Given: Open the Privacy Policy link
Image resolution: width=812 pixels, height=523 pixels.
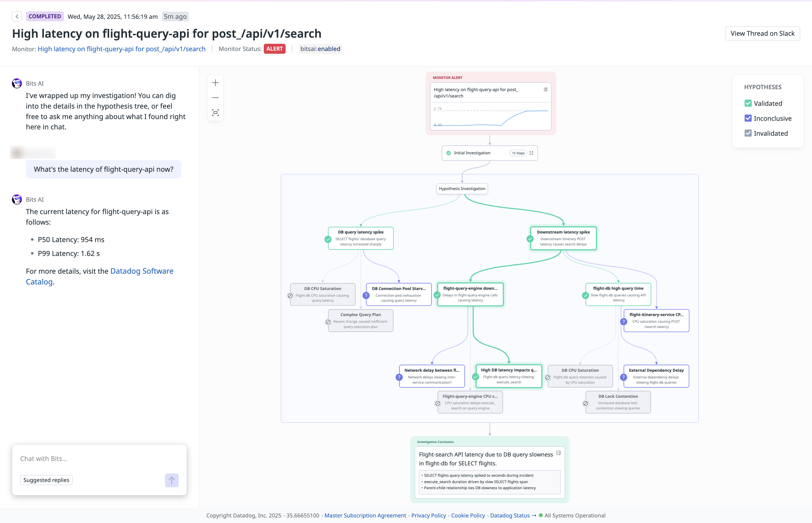Looking at the screenshot, I should [429, 515].
